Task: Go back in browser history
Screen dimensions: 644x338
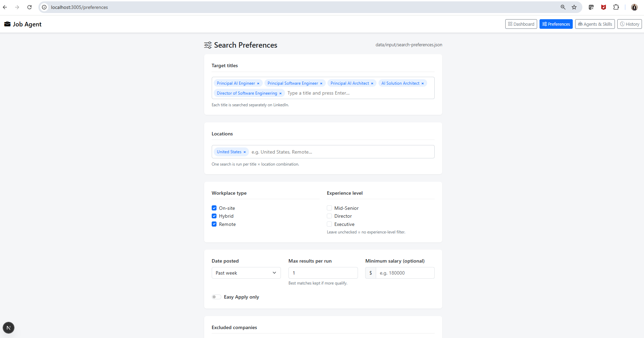Action: (x=5, y=7)
